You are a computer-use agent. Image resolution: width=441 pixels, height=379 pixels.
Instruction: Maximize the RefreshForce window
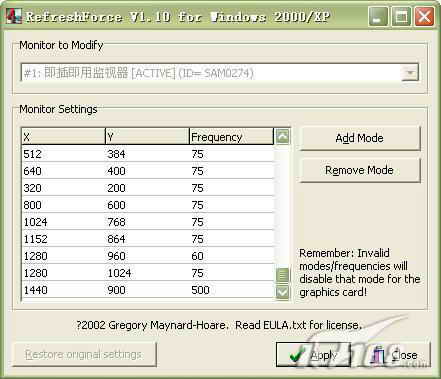click(401, 16)
